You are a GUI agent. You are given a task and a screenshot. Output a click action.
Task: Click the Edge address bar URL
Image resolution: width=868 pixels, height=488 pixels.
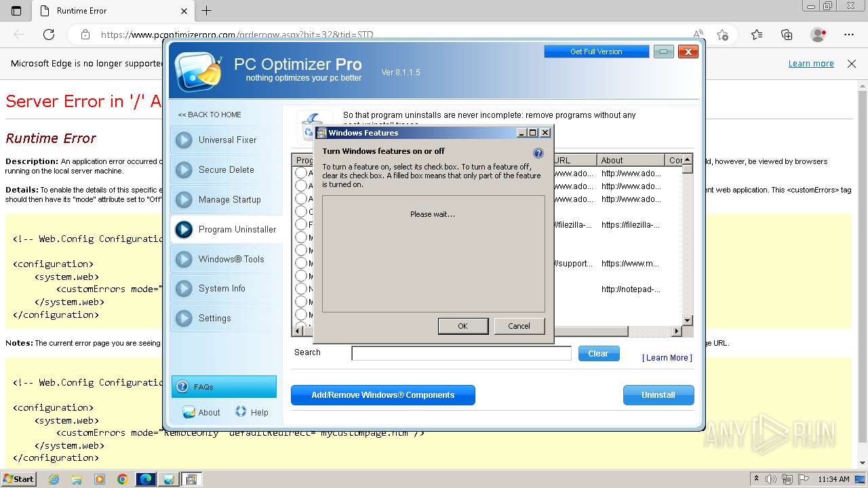pos(237,35)
